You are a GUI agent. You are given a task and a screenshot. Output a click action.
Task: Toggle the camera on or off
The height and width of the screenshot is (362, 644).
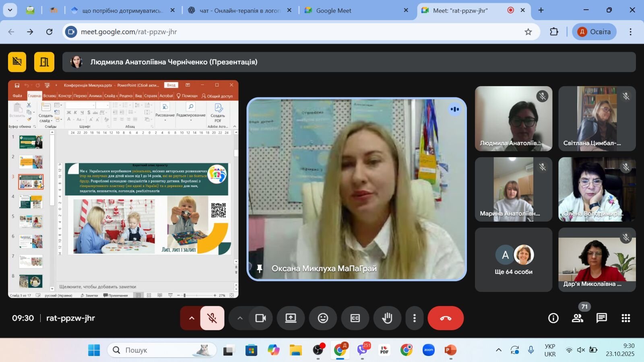point(261,318)
